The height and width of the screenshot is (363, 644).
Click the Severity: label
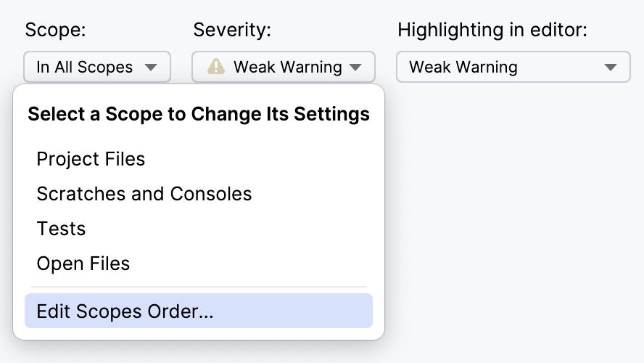click(231, 30)
